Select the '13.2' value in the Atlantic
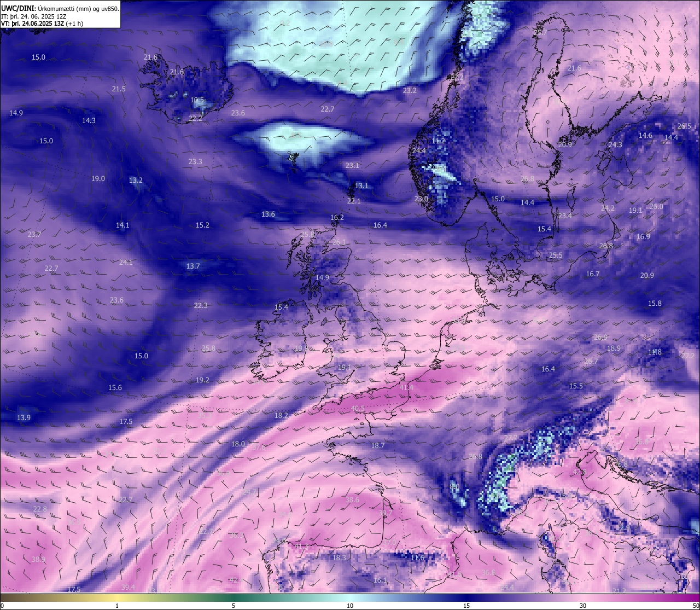Screen dimensions: 700x610 (136, 180)
